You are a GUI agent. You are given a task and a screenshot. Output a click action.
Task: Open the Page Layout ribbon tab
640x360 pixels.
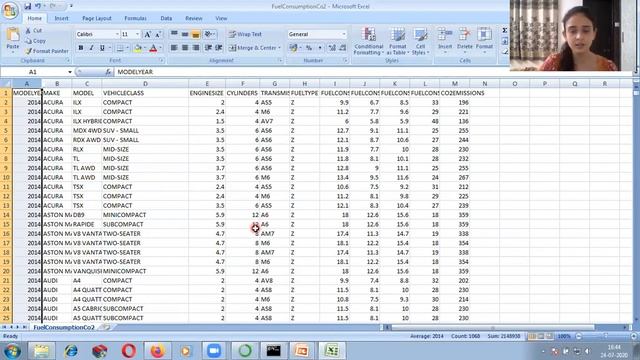97,18
